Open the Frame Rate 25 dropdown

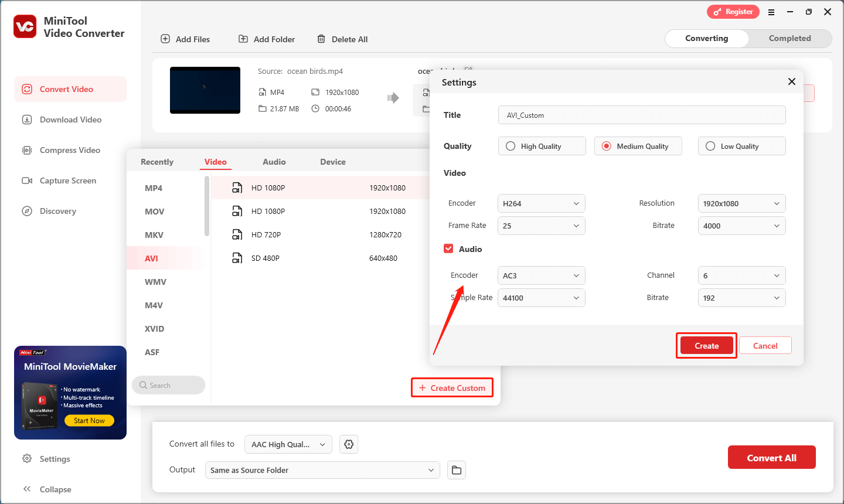coord(542,226)
